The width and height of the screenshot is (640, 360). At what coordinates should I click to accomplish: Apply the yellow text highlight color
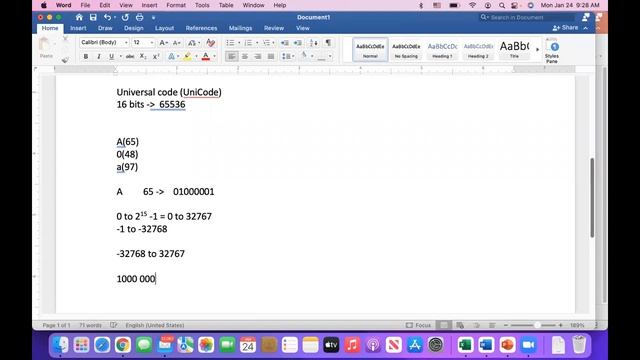pyautogui.click(x=187, y=57)
